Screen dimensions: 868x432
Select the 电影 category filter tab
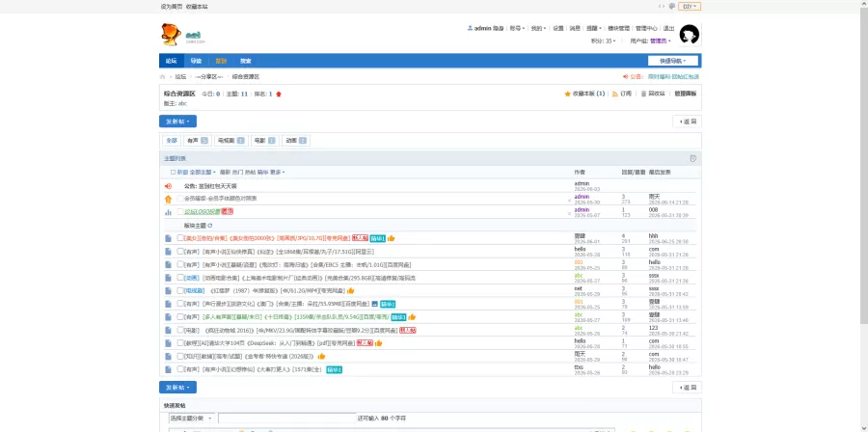tap(264, 141)
